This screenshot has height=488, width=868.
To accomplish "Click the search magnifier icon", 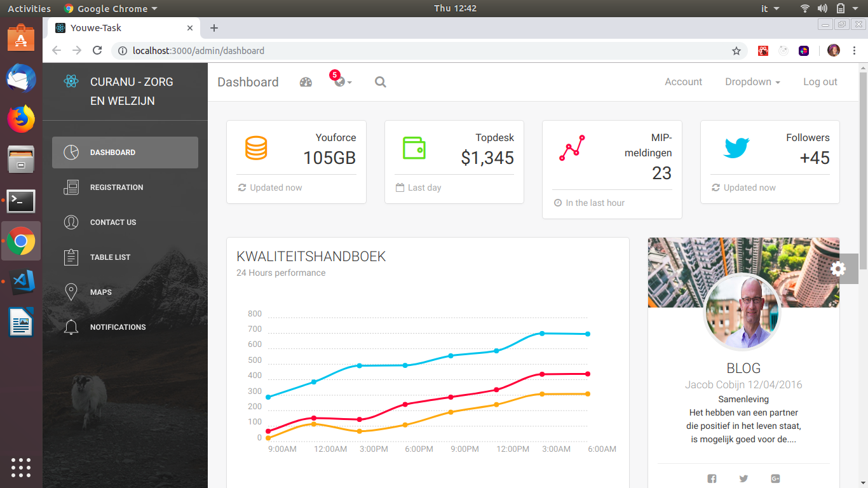I will pos(380,82).
